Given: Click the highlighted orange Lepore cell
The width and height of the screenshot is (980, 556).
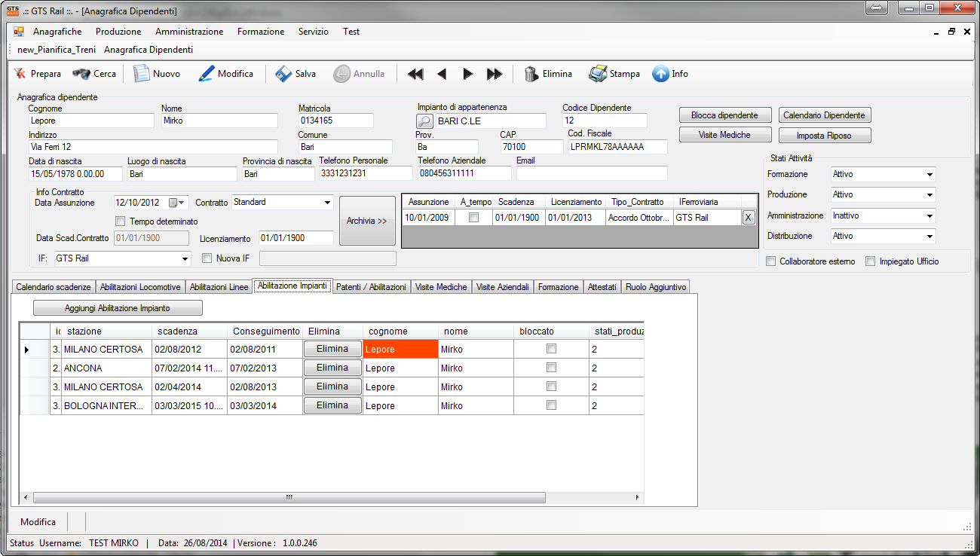Looking at the screenshot, I should [x=400, y=349].
